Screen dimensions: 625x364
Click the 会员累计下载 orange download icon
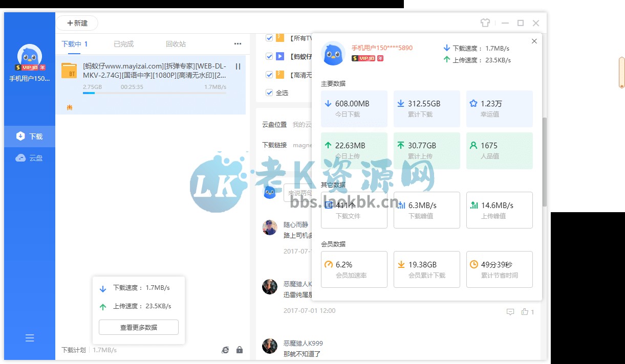point(401,264)
